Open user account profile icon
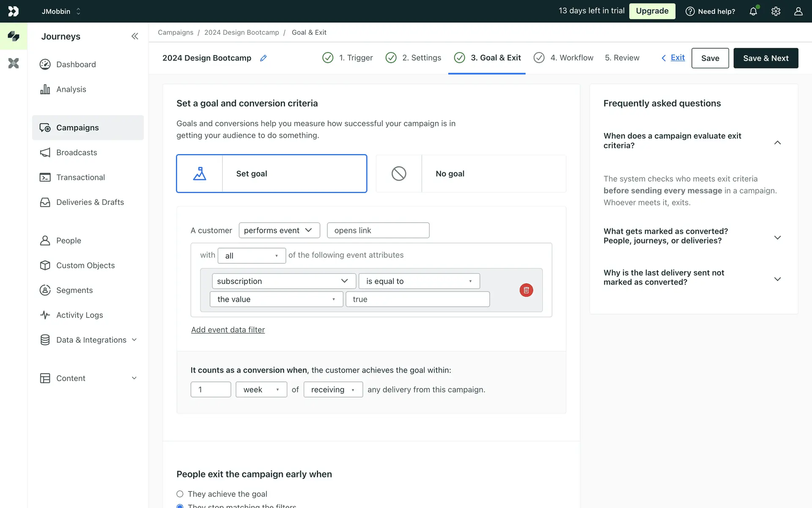 [798, 11]
